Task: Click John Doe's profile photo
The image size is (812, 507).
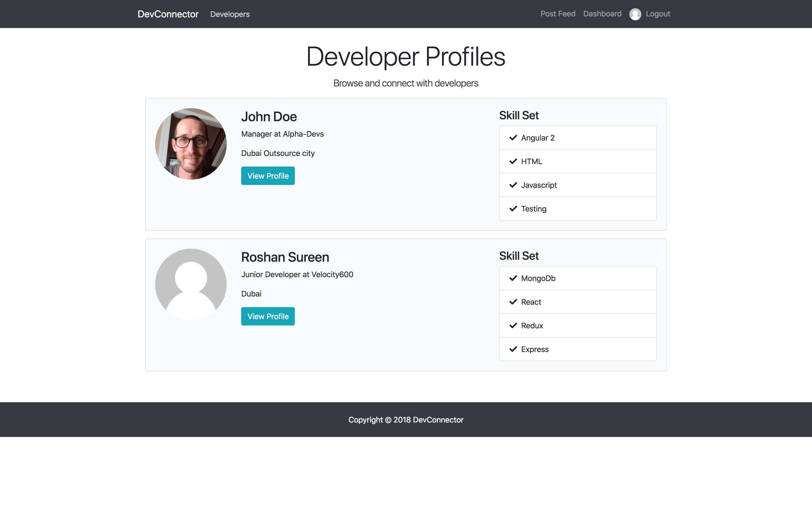Action: point(191,143)
